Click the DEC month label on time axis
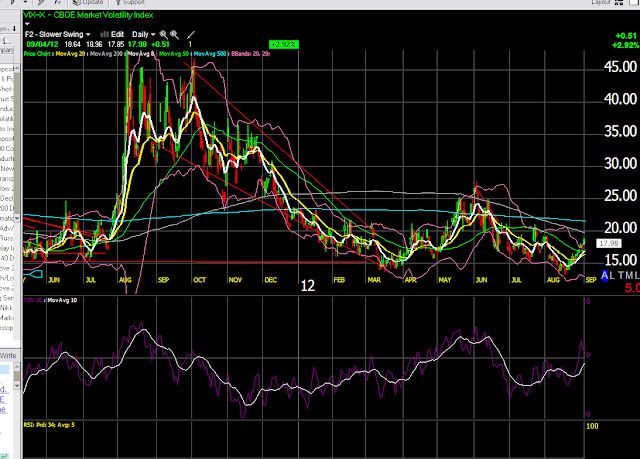This screenshot has width=640, height=459. 271,280
